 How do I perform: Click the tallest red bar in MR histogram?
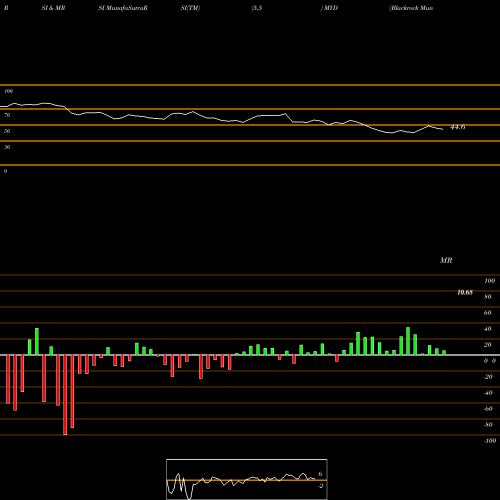[65, 395]
